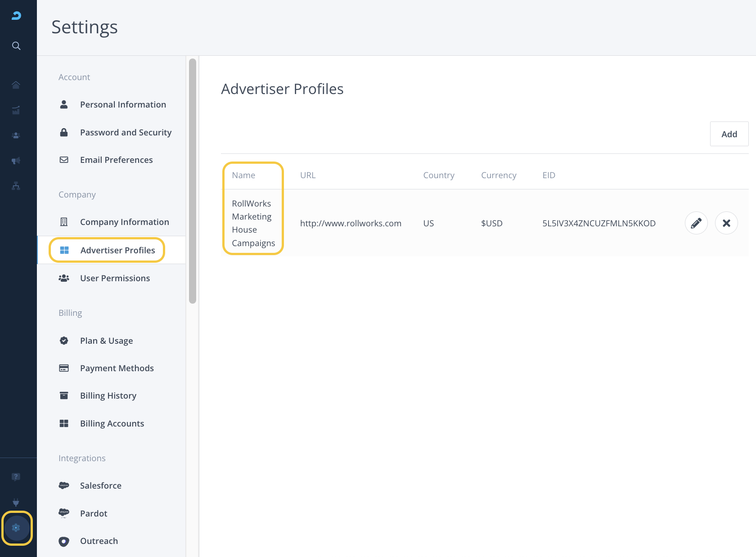
Task: Select Email Preferences menu item
Action: (116, 160)
